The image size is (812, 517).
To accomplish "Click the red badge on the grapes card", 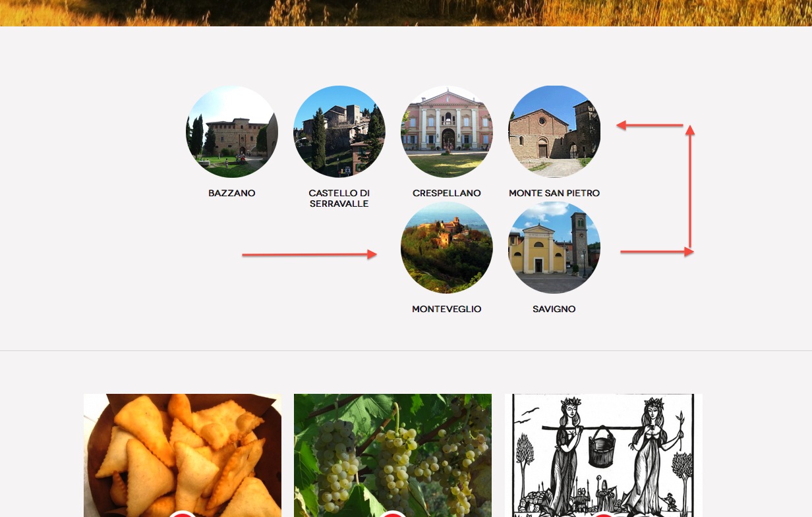I will [393, 514].
